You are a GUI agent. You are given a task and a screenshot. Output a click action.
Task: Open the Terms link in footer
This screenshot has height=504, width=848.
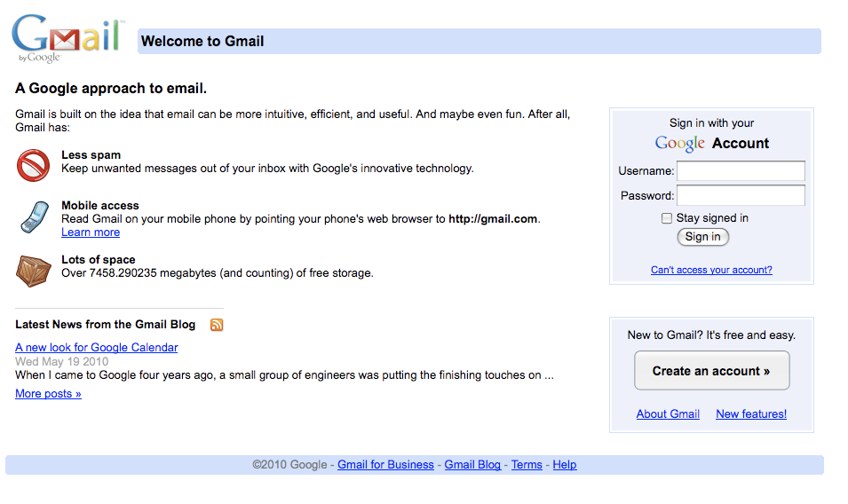click(527, 465)
